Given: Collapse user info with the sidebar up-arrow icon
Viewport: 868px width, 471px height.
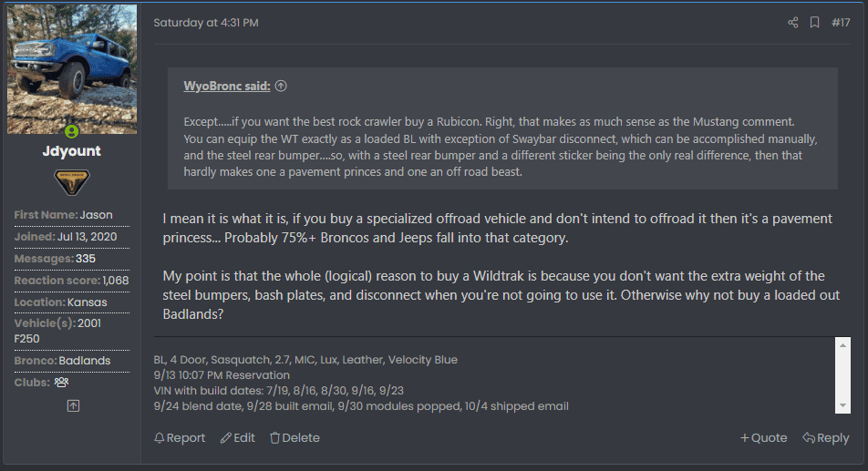Looking at the screenshot, I should (x=73, y=405).
